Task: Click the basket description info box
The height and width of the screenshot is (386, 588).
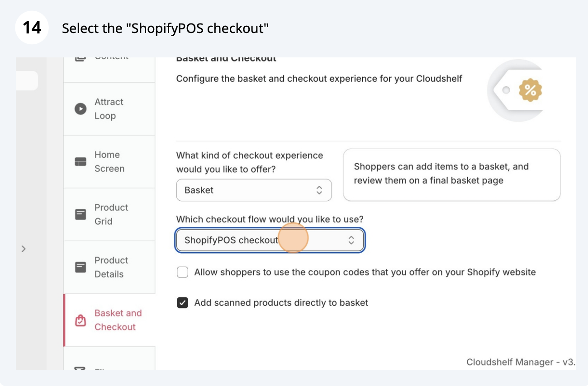Action: coord(452,175)
